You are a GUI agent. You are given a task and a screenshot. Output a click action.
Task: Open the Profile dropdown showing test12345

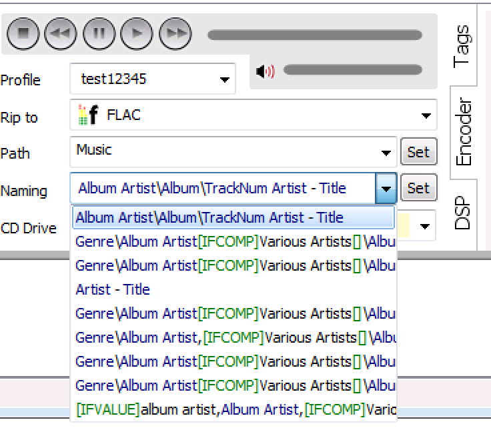pos(223,80)
